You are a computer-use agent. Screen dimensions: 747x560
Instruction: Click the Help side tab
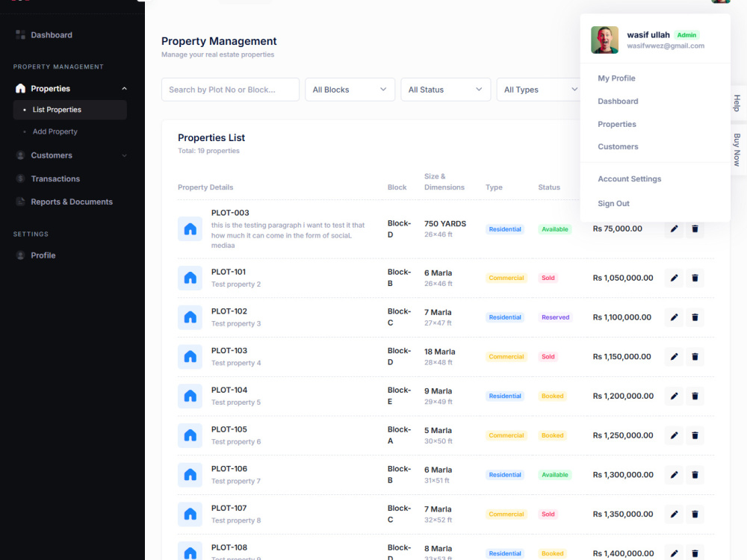(737, 103)
